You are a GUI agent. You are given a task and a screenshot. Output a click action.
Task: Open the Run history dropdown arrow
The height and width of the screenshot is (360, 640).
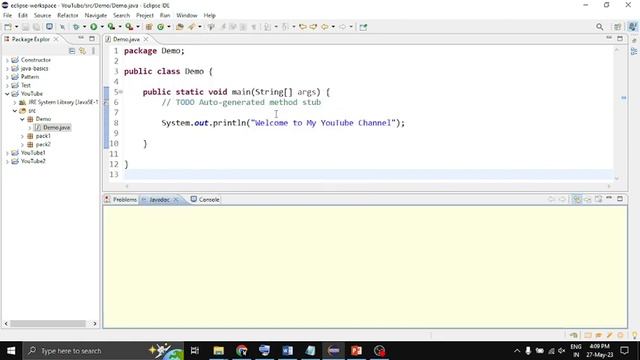[102, 27]
